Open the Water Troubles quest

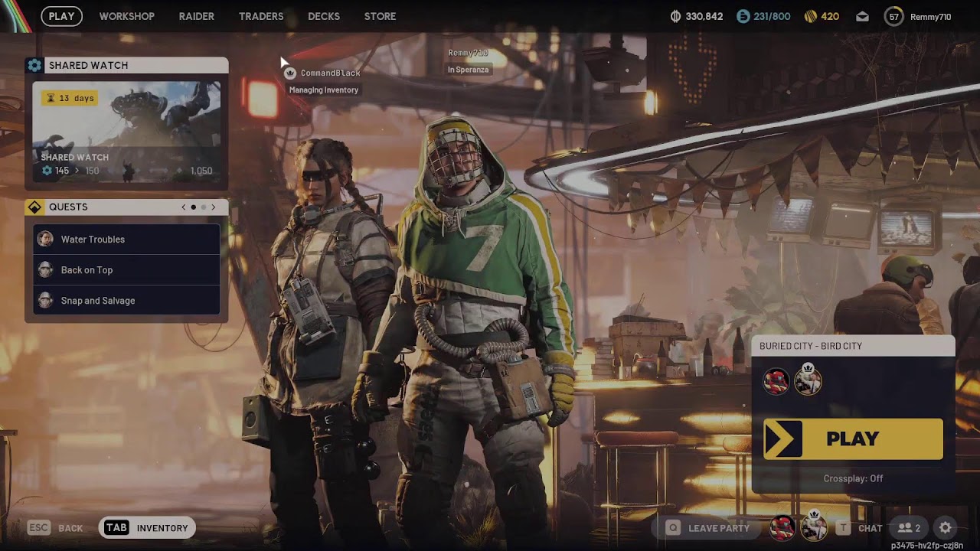126,240
